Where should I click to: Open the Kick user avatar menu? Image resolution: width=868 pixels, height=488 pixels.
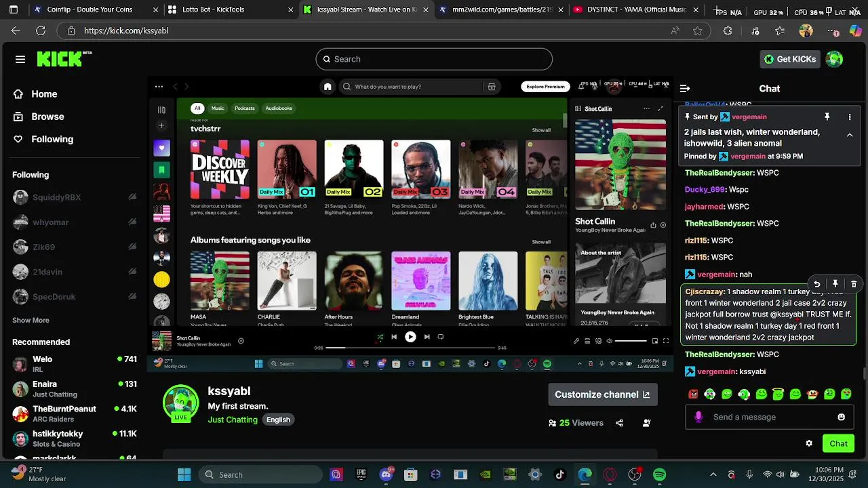point(834,59)
